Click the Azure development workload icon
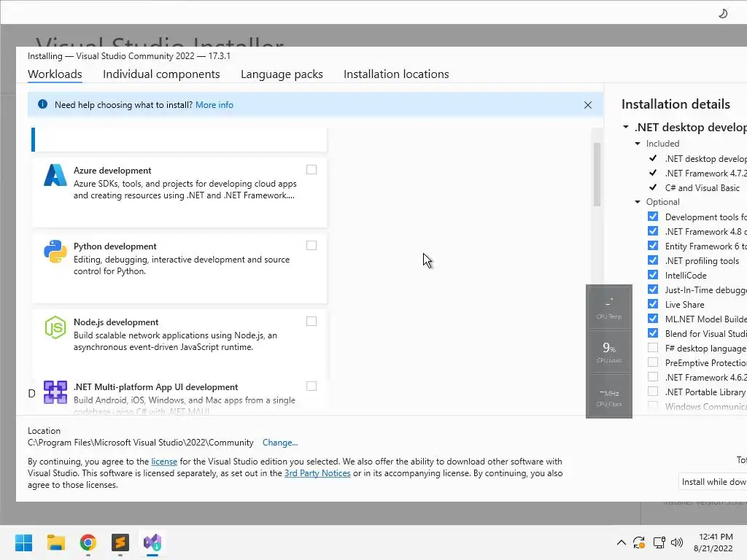Image resolution: width=747 pixels, height=560 pixels. coord(55,175)
